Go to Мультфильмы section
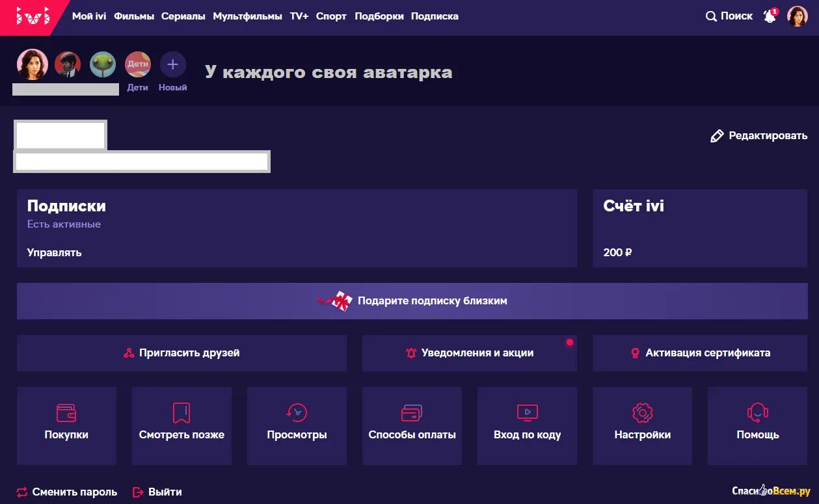This screenshot has height=504, width=819. [x=248, y=16]
